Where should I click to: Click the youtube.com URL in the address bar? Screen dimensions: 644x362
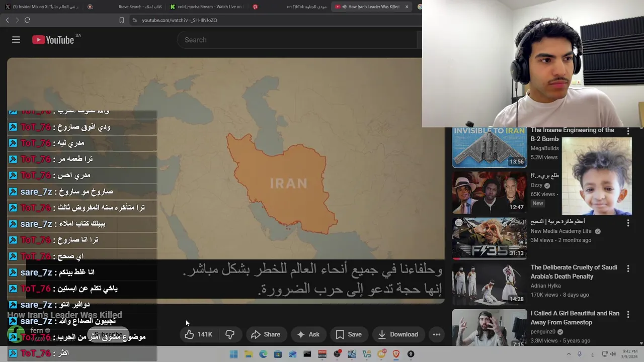(x=180, y=20)
